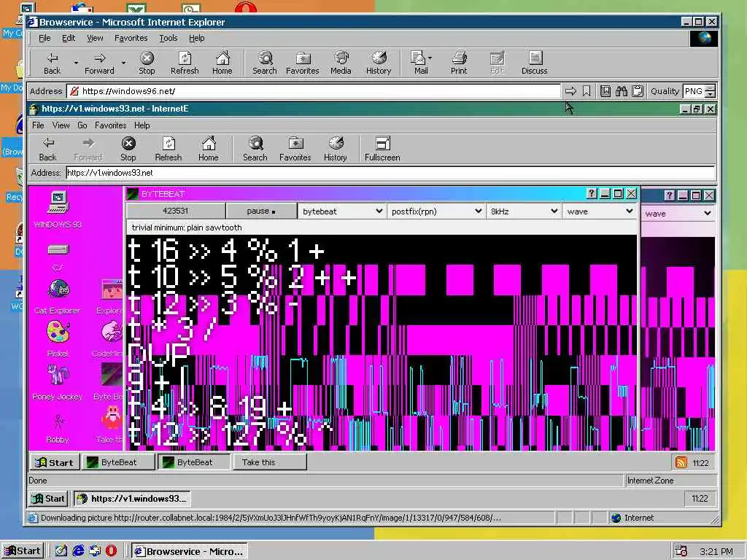Open the Edit menu in Browservice window

point(69,38)
